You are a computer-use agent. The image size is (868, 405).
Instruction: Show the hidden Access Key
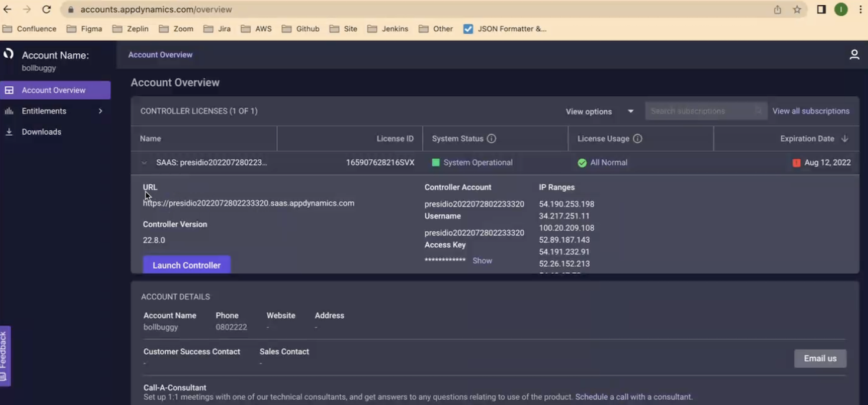[x=482, y=260]
